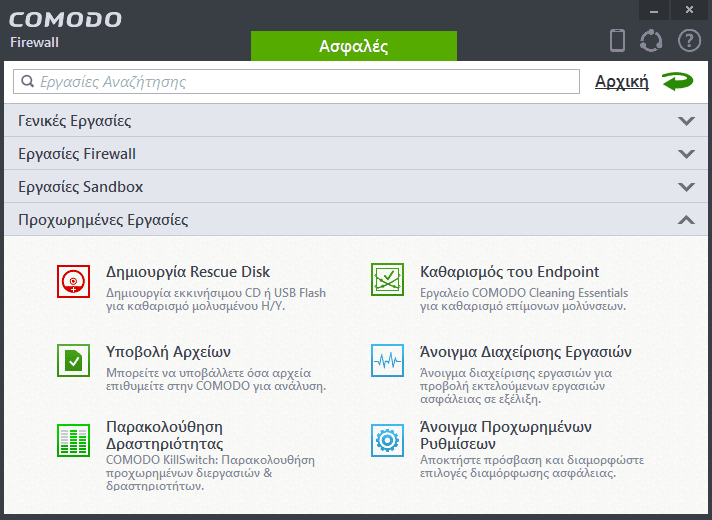Viewport: 712px width, 520px height.
Task: Open the mobile device icon in header
Action: 617,40
